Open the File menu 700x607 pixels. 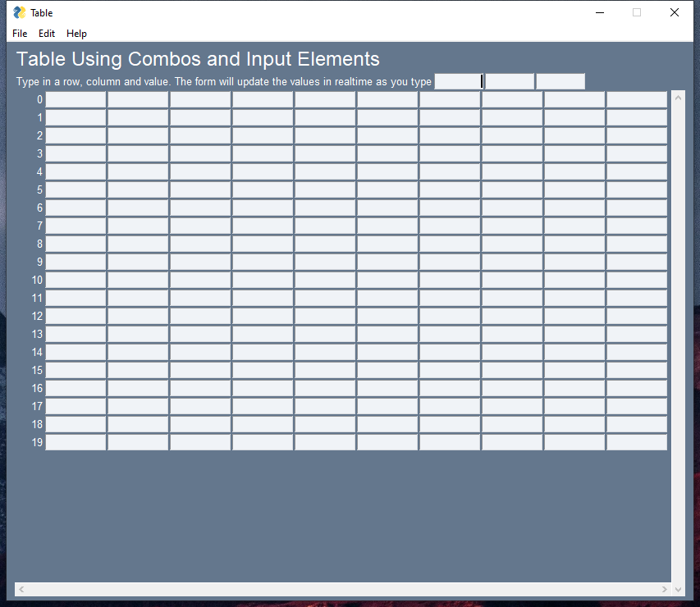click(x=20, y=34)
